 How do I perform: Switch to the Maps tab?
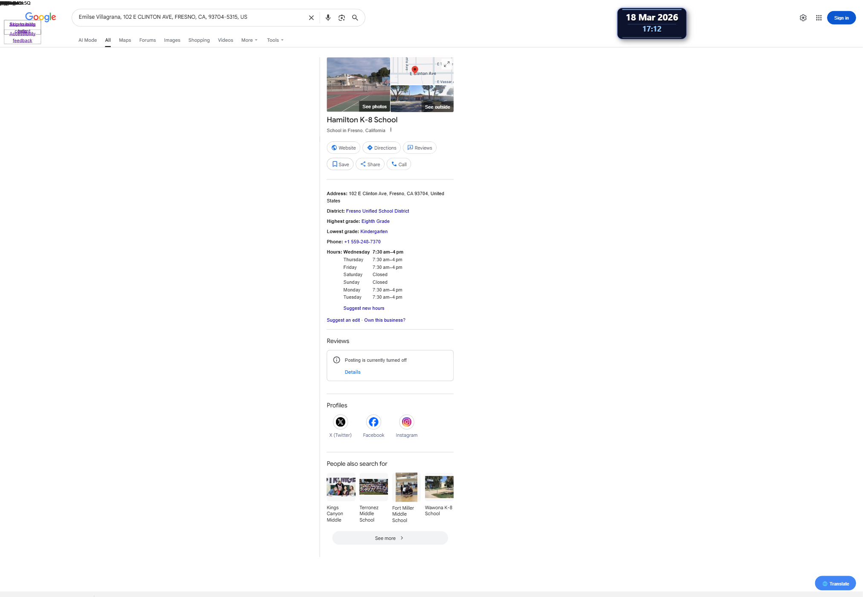click(125, 40)
